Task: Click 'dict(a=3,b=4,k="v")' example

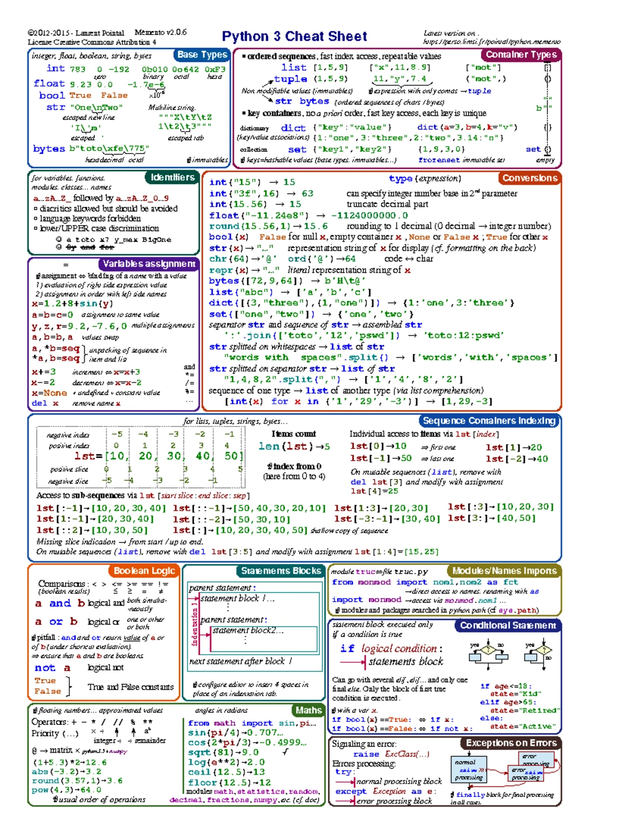Action: point(467,127)
